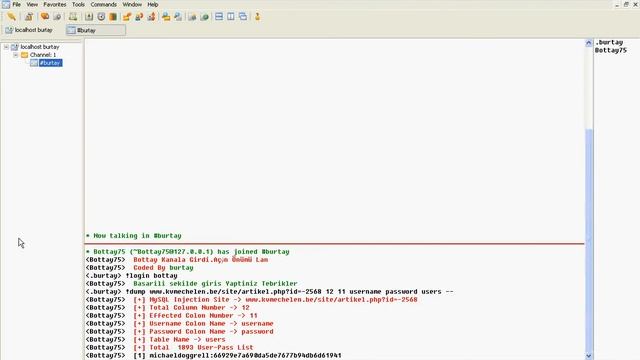This screenshot has width=640, height=360.
Task: Open the Log Files toolbar icon
Action: click(x=178, y=17)
